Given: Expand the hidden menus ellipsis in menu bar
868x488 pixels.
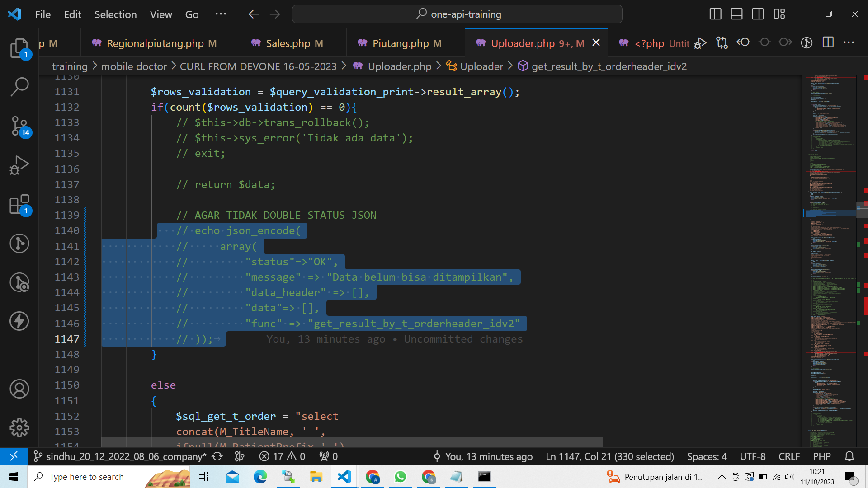Looking at the screenshot, I should pyautogui.click(x=221, y=14).
